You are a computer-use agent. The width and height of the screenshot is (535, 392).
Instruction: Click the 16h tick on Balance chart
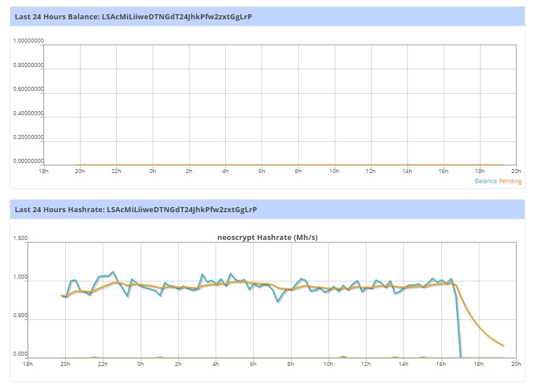(x=444, y=171)
